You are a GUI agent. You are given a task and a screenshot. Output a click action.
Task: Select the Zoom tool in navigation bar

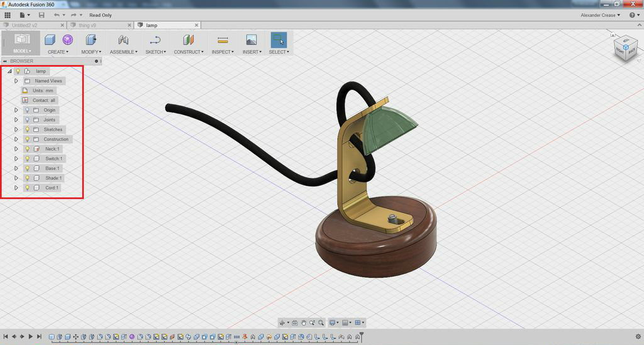click(x=312, y=323)
